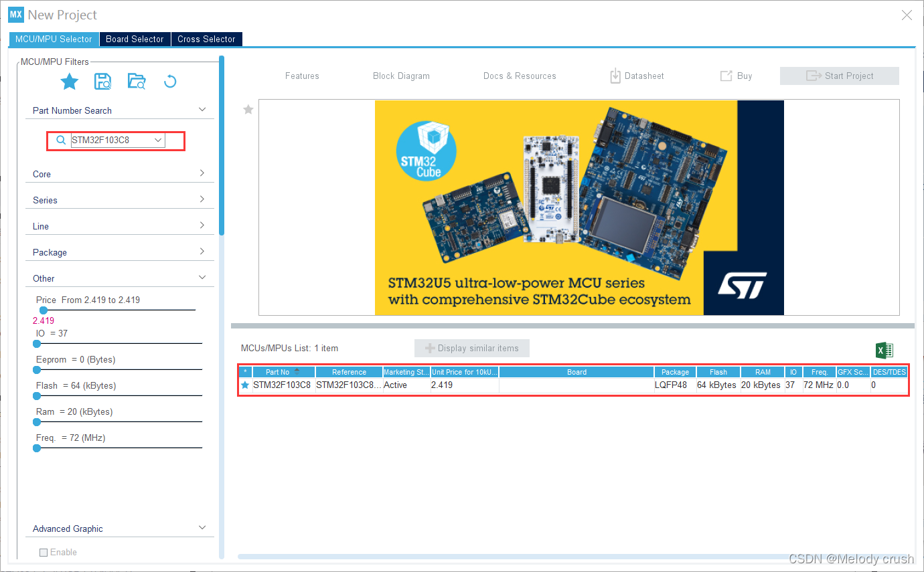Open Docs & Resources view
Viewport: 924px width, 572px height.
pyautogui.click(x=520, y=76)
